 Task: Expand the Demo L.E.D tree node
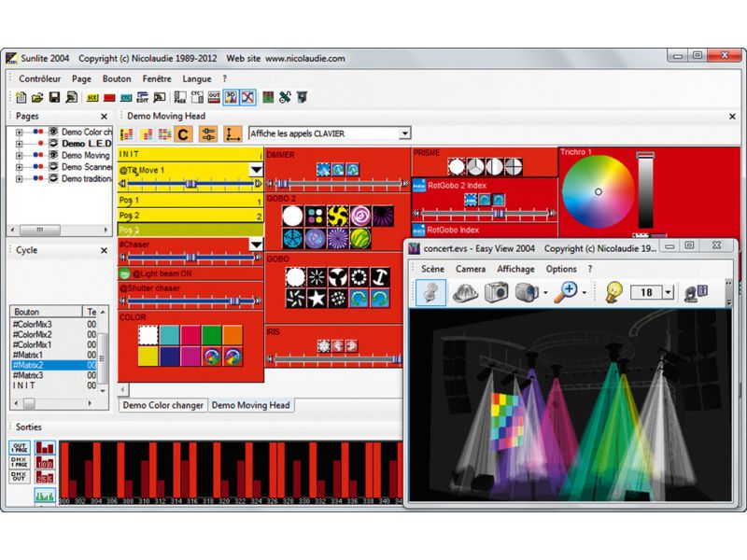tap(19, 144)
